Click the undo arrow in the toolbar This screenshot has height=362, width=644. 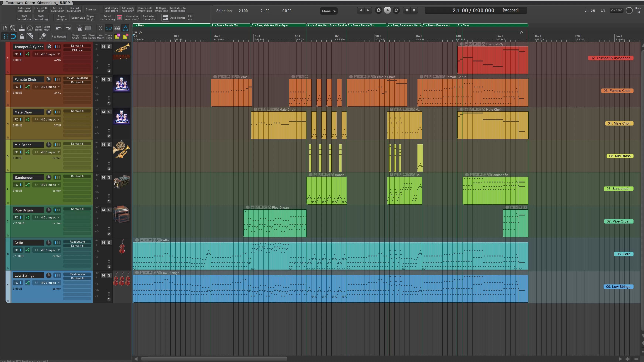click(59, 28)
